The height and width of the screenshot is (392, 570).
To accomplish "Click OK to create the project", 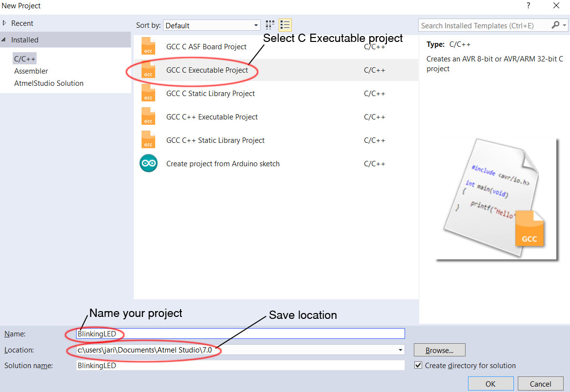I will [x=490, y=384].
